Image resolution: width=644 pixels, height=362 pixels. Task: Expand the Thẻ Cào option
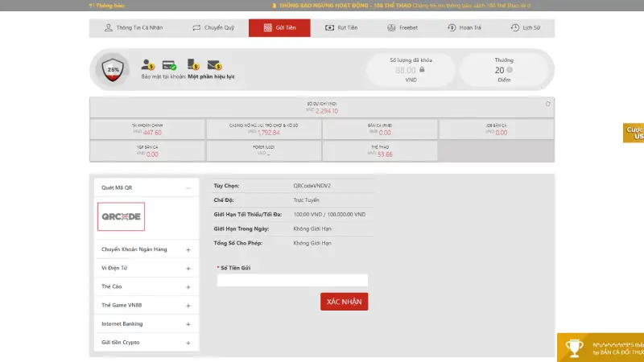pyautogui.click(x=188, y=286)
